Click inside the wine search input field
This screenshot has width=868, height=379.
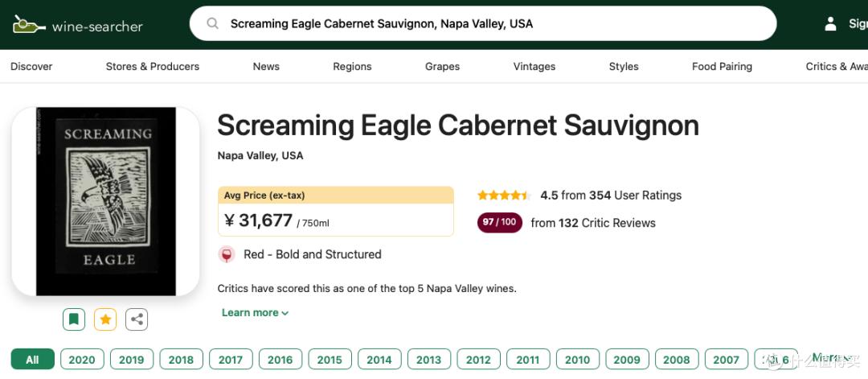tap(483, 24)
